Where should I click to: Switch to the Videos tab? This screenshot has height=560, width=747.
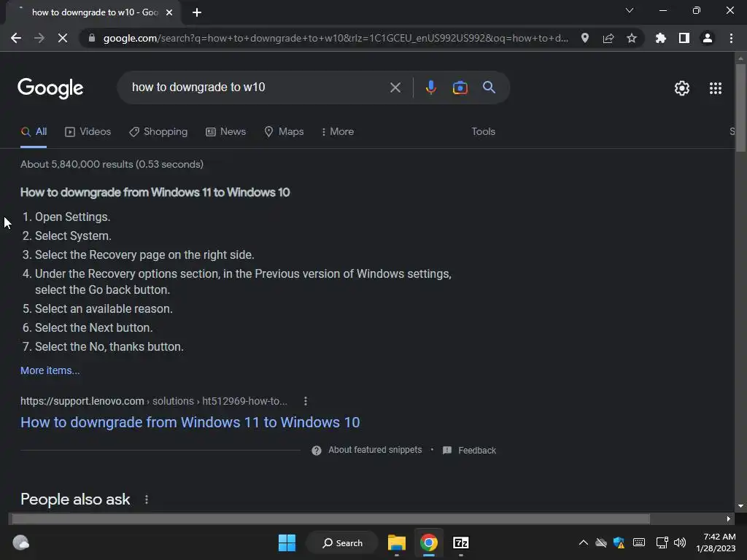88,132
